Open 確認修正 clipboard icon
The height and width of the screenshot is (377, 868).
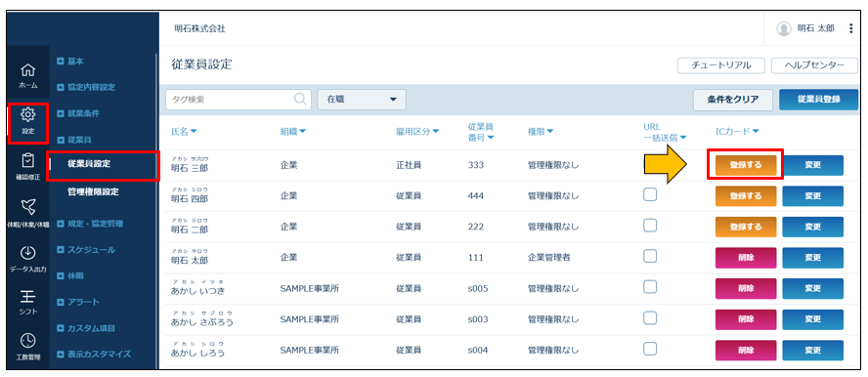[28, 167]
